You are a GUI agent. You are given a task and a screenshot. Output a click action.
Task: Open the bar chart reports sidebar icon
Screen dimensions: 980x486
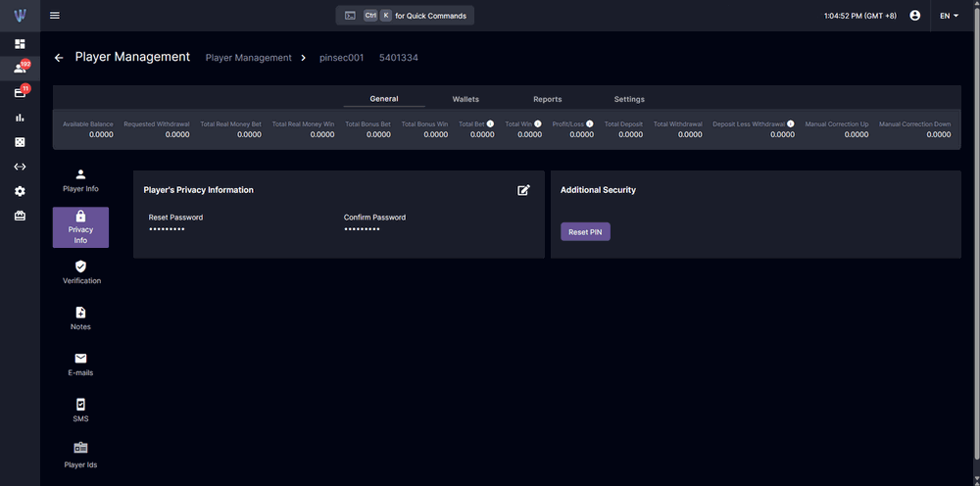tap(20, 118)
